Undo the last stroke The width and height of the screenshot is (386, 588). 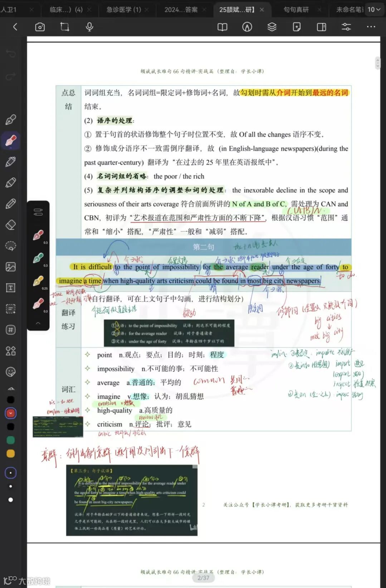click(11, 54)
